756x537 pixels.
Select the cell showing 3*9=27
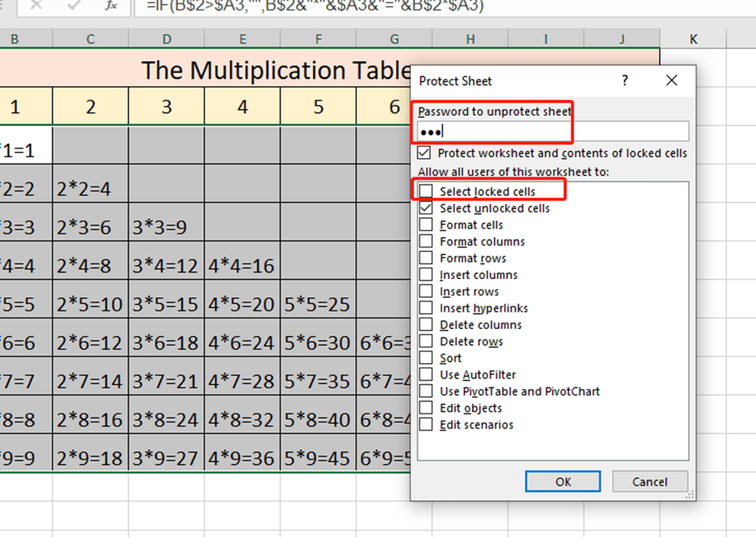(x=166, y=452)
